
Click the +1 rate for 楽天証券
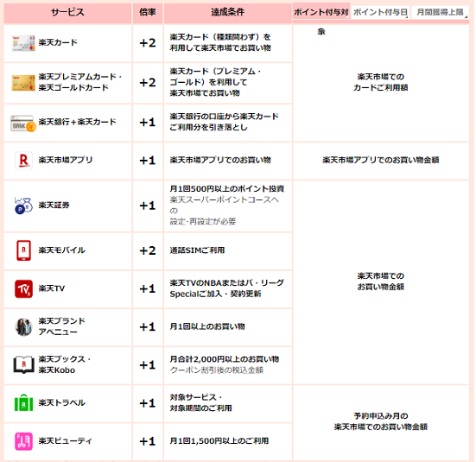[148, 206]
